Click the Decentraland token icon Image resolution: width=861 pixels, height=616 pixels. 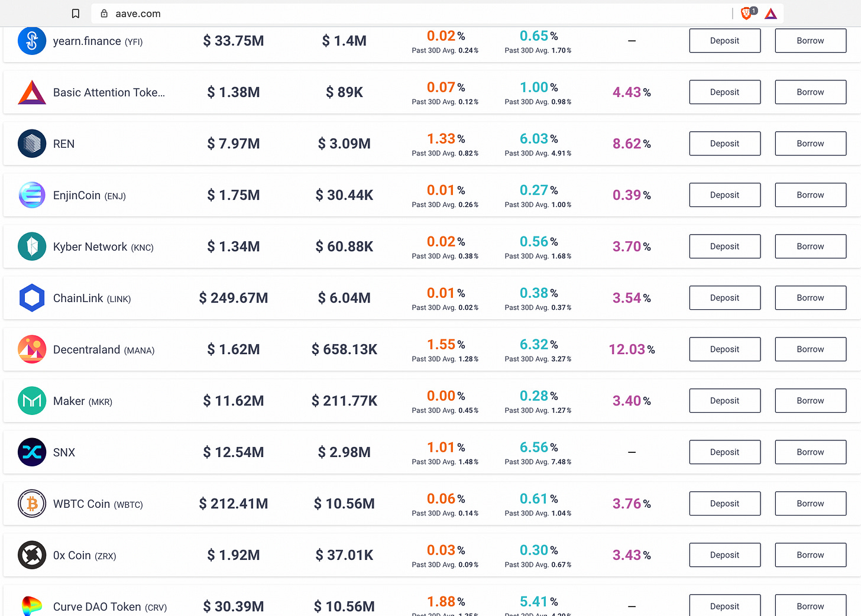pos(32,349)
